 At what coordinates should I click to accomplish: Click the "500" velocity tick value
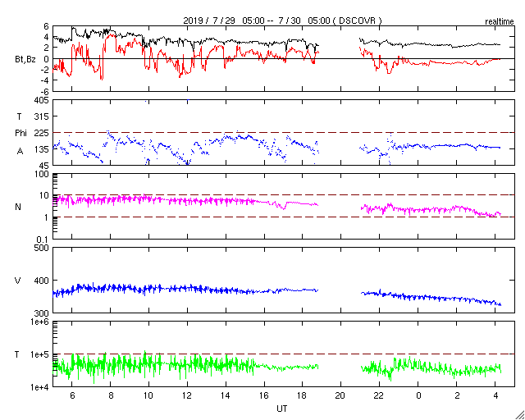point(42,249)
